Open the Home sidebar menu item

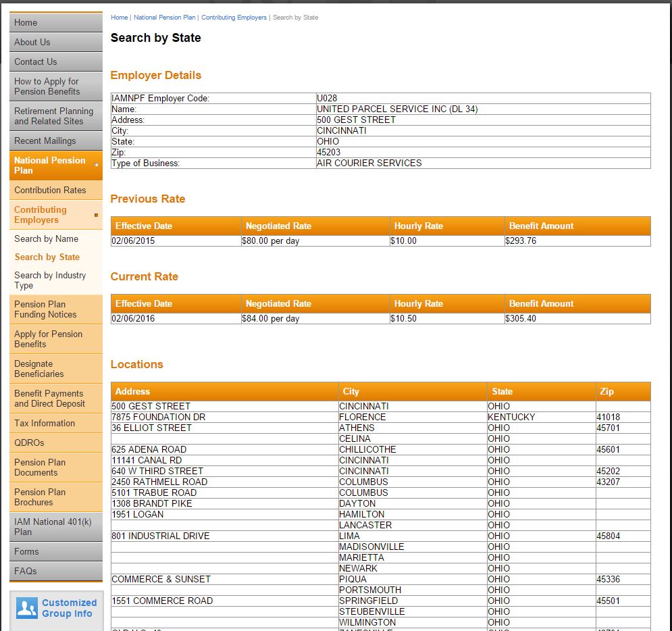(56, 23)
